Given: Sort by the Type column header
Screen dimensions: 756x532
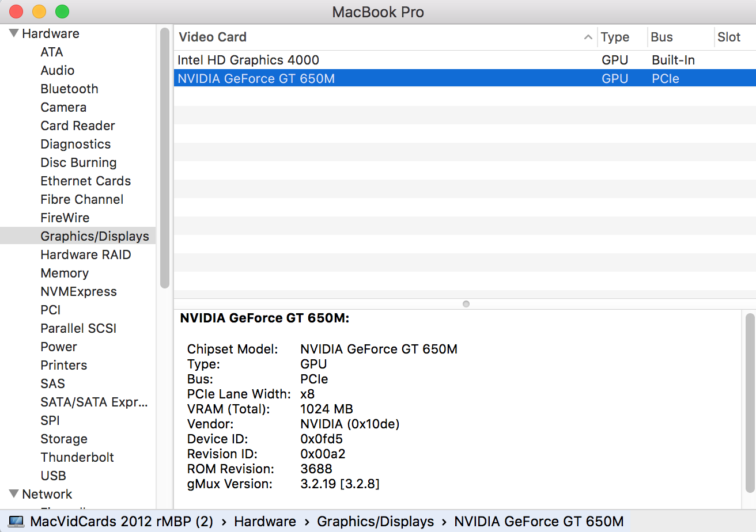Looking at the screenshot, I should pyautogui.click(x=615, y=37).
